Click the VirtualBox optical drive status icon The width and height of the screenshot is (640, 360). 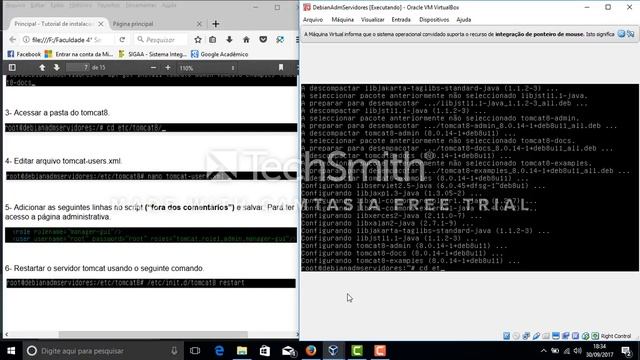pos(516,336)
